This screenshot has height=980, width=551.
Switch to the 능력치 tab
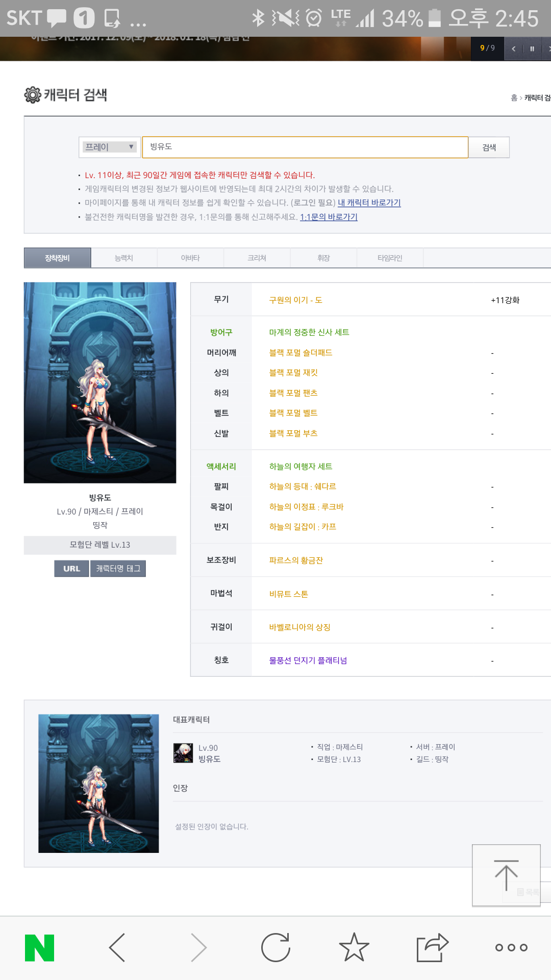coord(124,258)
